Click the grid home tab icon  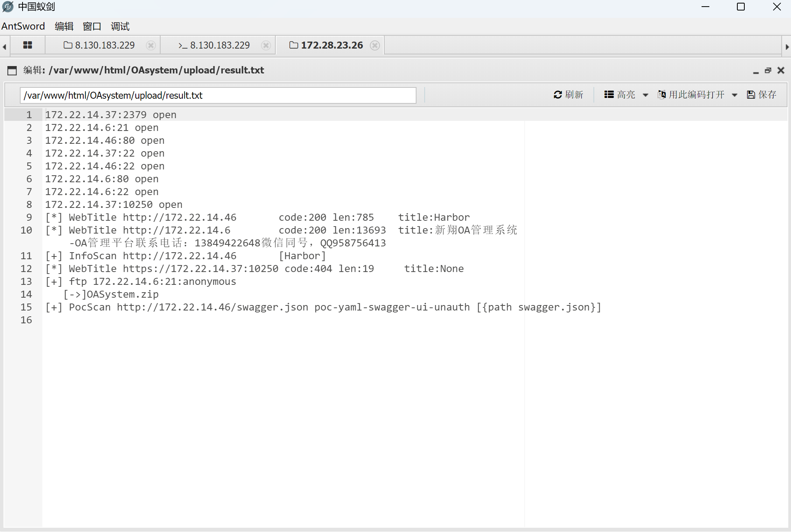click(x=28, y=45)
